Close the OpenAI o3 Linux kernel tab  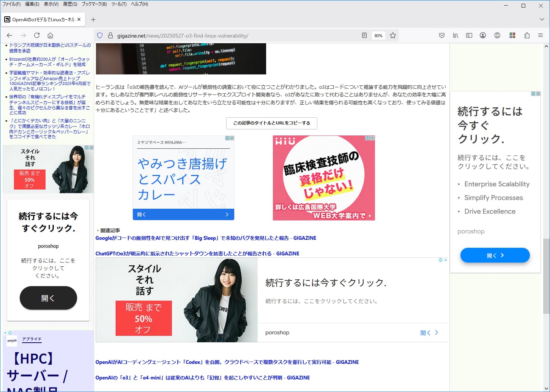click(79, 19)
